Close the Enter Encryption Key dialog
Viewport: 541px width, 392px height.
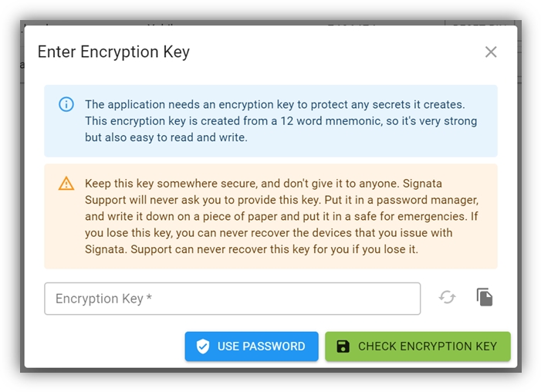(491, 52)
